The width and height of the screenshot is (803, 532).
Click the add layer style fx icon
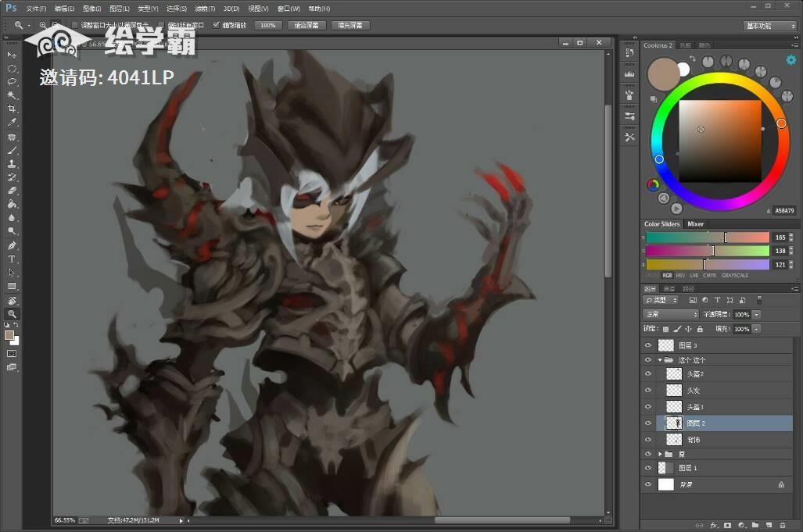(x=714, y=525)
